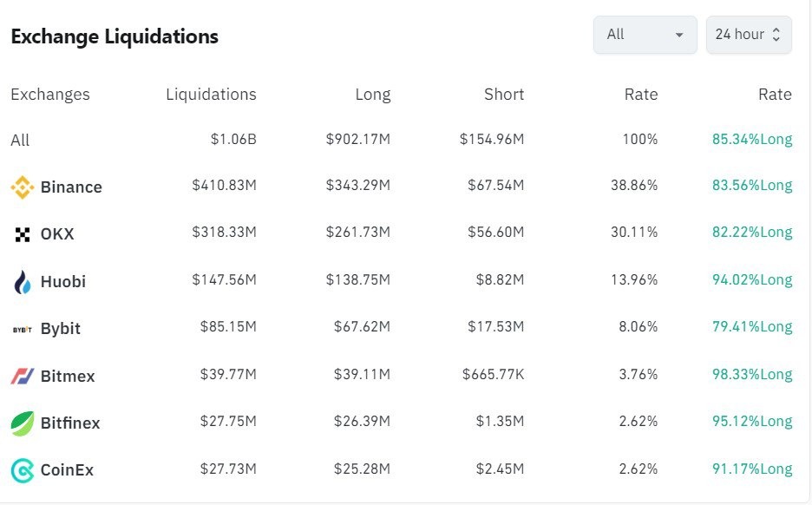Click the Long column header
This screenshot has height=505, width=812.
[372, 95]
